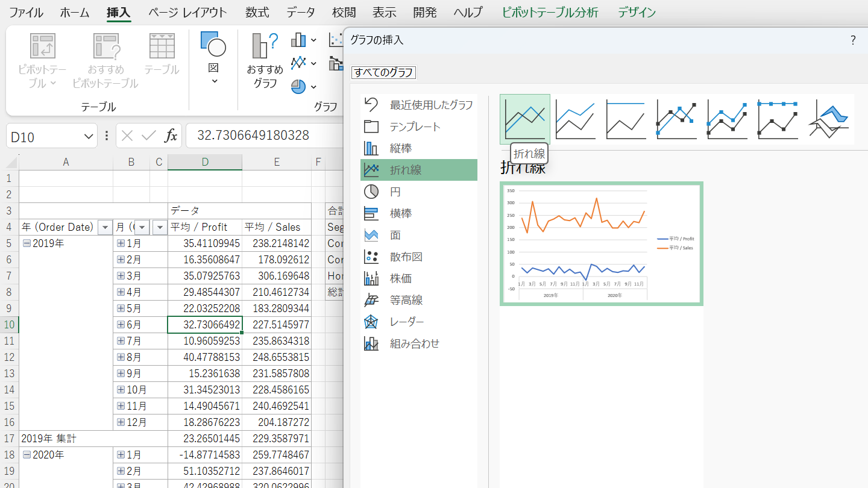Image resolution: width=868 pixels, height=488 pixels.
Task: Switch to the ピボットテーブル分析 tab
Action: point(550,13)
